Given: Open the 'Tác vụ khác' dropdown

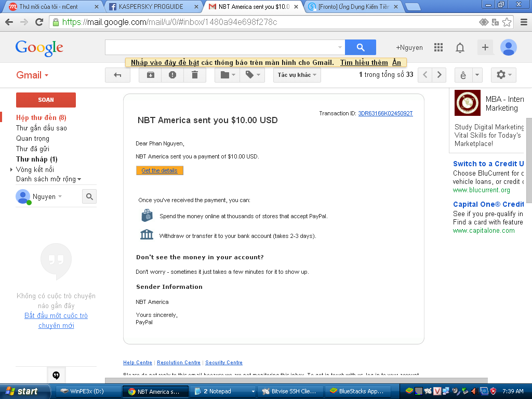Looking at the screenshot, I should tap(297, 75).
